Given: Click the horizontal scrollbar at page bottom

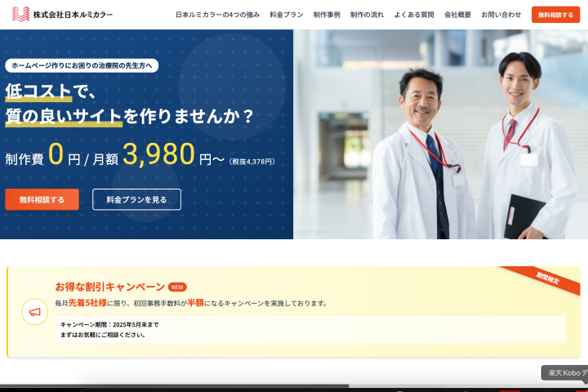Looking at the screenshot, I should point(175,385).
